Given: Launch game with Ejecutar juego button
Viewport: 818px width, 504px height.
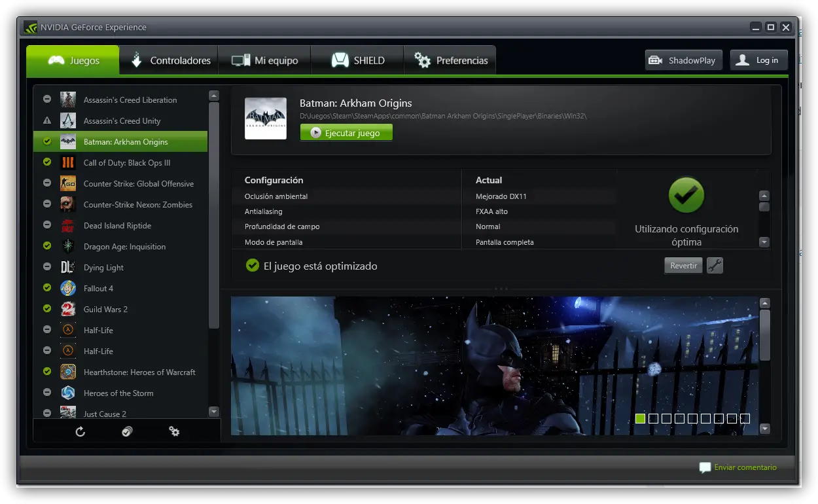Looking at the screenshot, I should coord(346,132).
